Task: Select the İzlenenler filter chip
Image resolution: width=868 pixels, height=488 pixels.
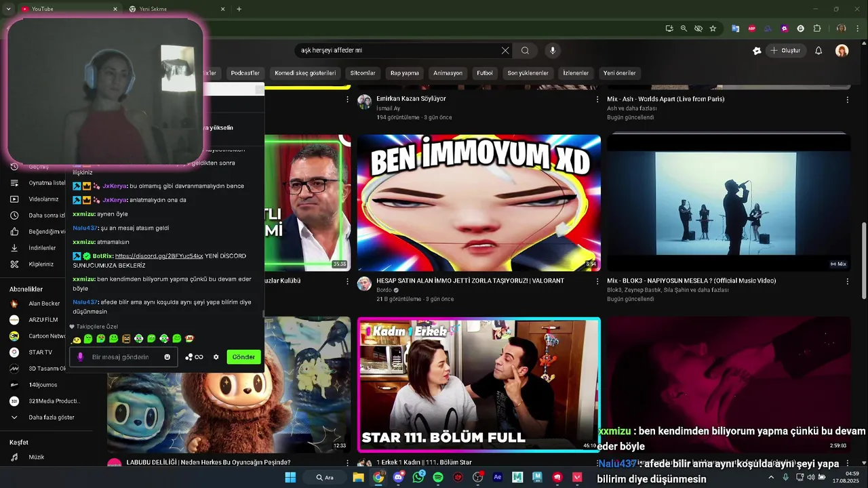Action: pyautogui.click(x=576, y=73)
